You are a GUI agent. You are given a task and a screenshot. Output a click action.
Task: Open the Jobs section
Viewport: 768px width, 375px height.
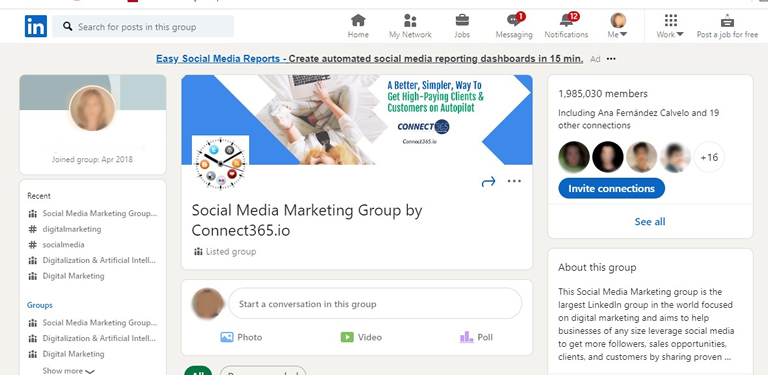coord(462,26)
